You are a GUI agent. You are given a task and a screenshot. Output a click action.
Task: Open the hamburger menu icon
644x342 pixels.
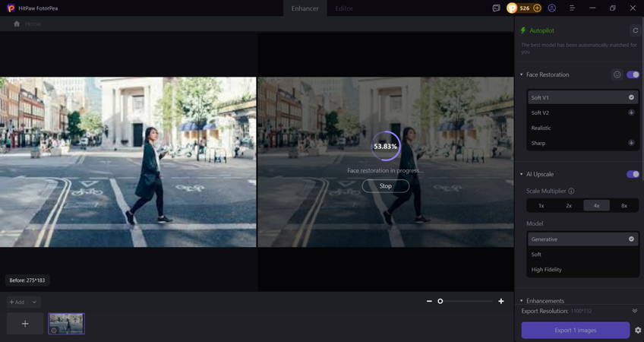[572, 8]
